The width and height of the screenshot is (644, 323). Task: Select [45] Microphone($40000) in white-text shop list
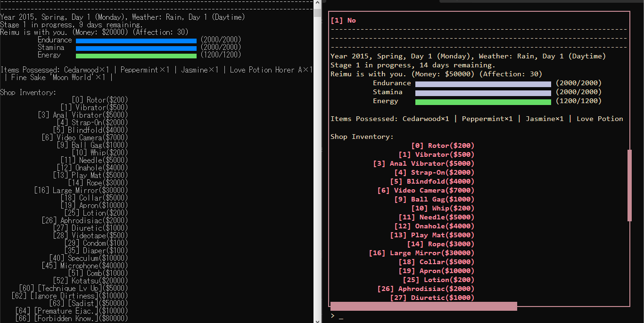(85, 266)
